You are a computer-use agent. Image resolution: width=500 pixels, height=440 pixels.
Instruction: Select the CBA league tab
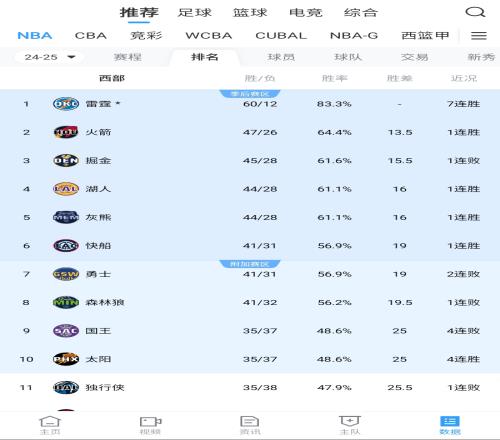click(x=91, y=36)
